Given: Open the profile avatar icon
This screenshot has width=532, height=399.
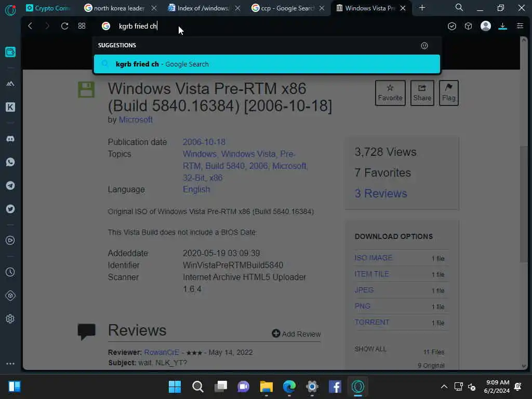Looking at the screenshot, I should [x=486, y=26].
